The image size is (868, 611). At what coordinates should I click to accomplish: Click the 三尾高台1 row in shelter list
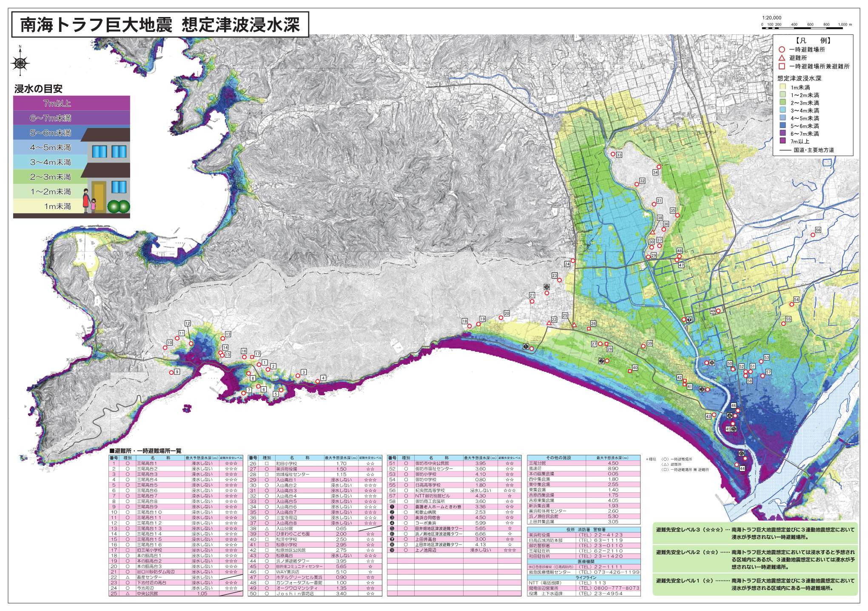[146, 463]
